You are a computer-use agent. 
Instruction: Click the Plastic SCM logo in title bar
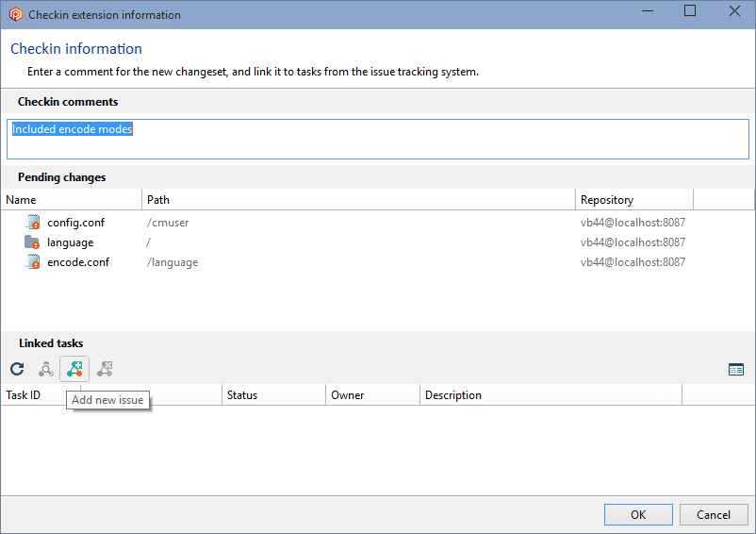[x=16, y=14]
